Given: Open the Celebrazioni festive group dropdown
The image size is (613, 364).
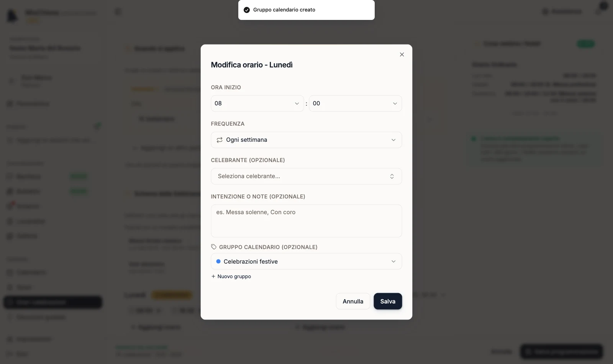Looking at the screenshot, I should pyautogui.click(x=306, y=261).
